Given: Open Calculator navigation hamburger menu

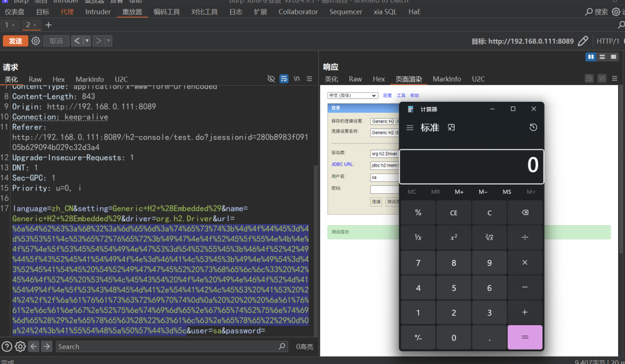Looking at the screenshot, I should click(410, 127).
